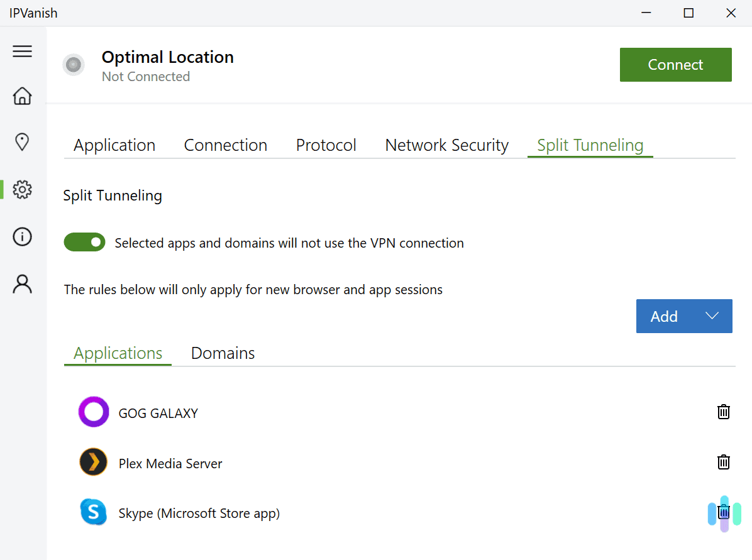
Task: Switch to the Application settings tab
Action: (x=114, y=145)
